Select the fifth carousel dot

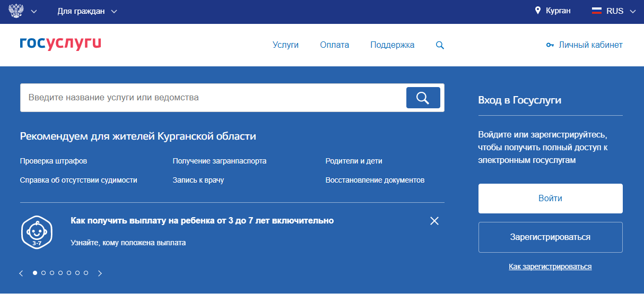pyautogui.click(x=69, y=273)
